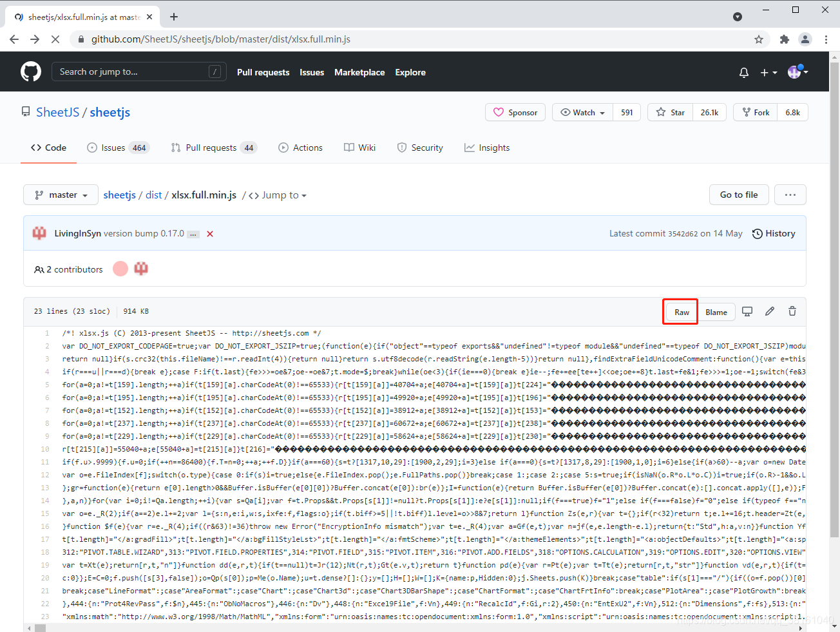840x632 pixels.
Task: View the 591 watchers count
Action: point(627,112)
